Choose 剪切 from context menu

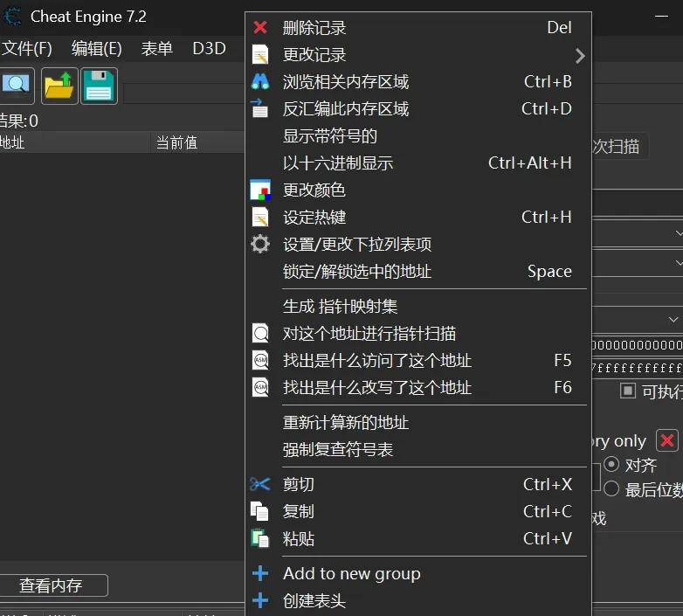tap(418, 484)
